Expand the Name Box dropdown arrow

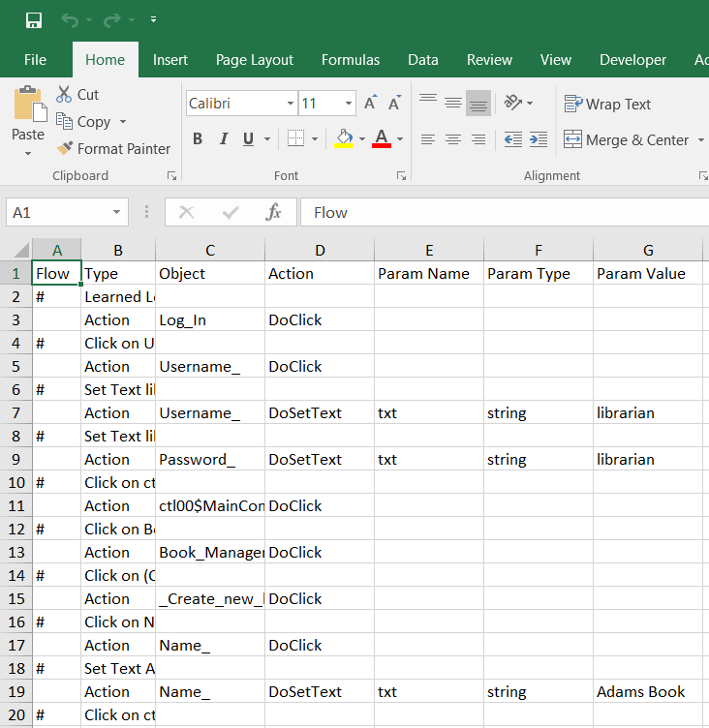[x=117, y=212]
